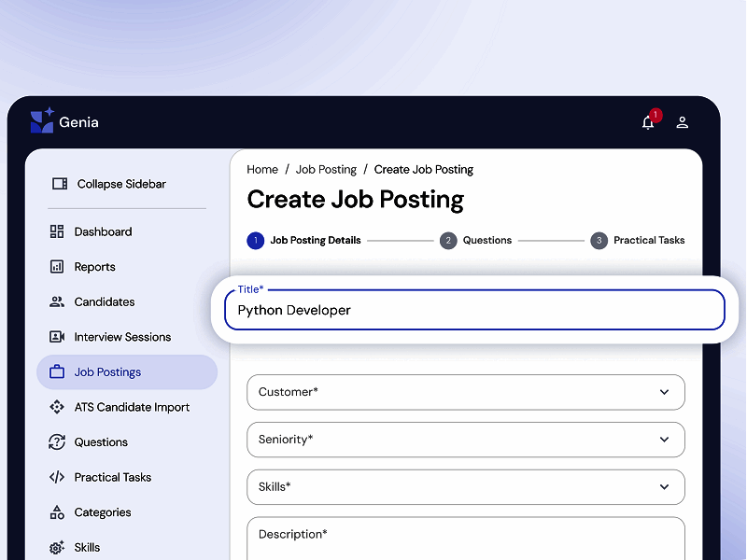Open Reports via its sidebar icon
Image resolution: width=747 pixels, height=560 pixels.
tap(57, 266)
